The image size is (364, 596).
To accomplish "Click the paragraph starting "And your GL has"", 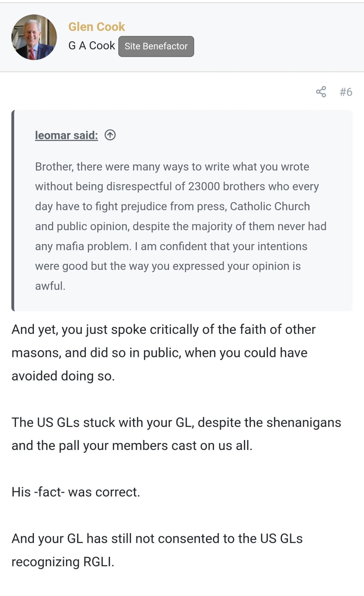I will (157, 550).
